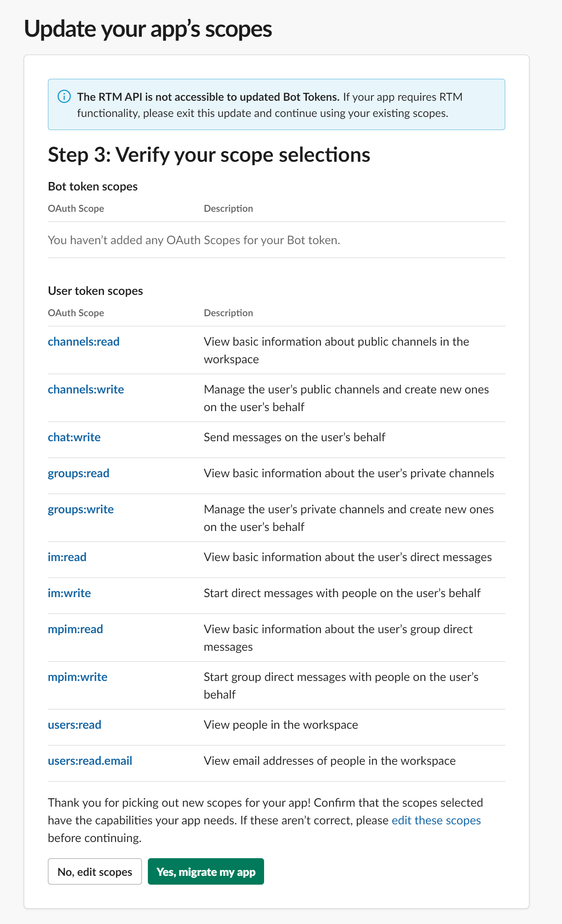
Task: Select the mpim:write scope
Action: coord(77,677)
